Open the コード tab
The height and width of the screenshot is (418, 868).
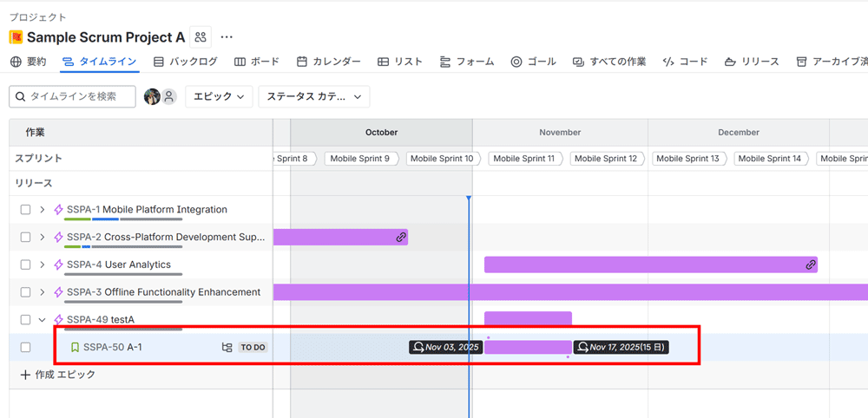click(x=685, y=62)
